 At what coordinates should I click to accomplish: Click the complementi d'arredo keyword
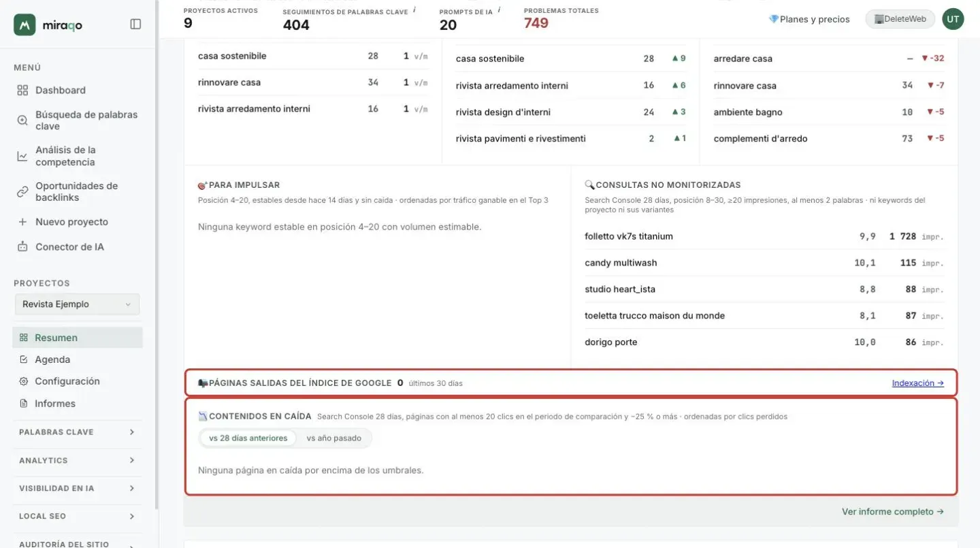pyautogui.click(x=760, y=139)
